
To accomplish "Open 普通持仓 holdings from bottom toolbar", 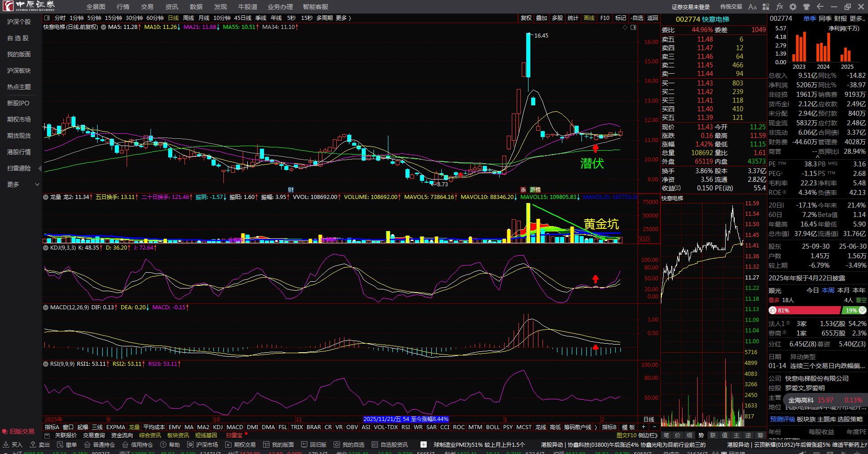I will point(99,445).
